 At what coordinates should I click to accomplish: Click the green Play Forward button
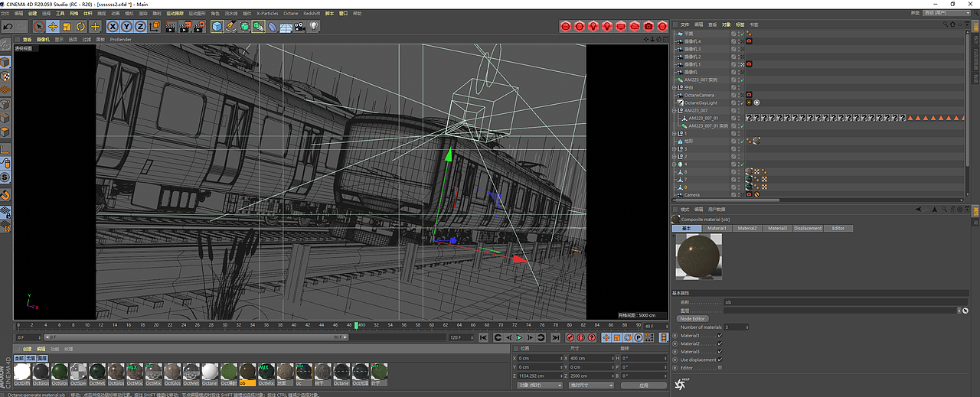519,337
